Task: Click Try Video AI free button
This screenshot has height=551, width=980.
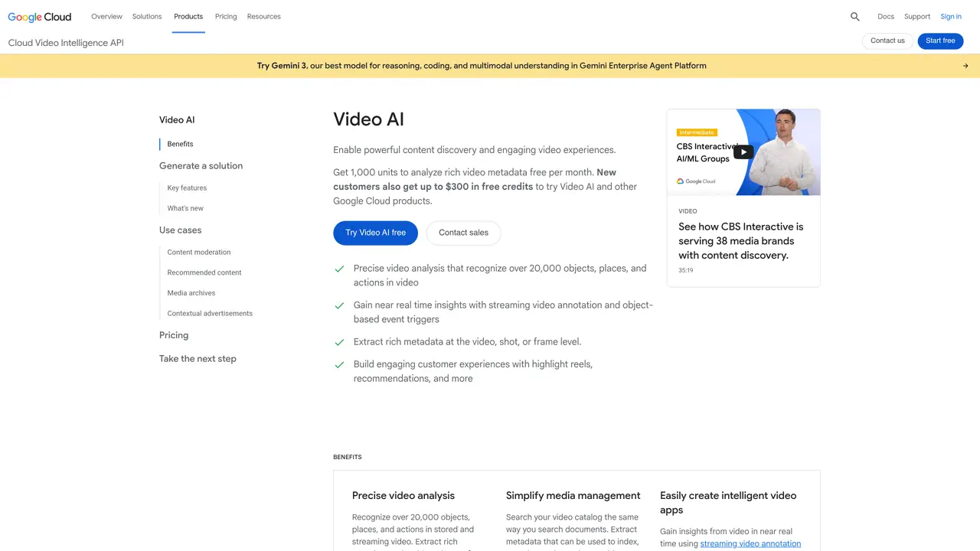Action: coord(375,233)
